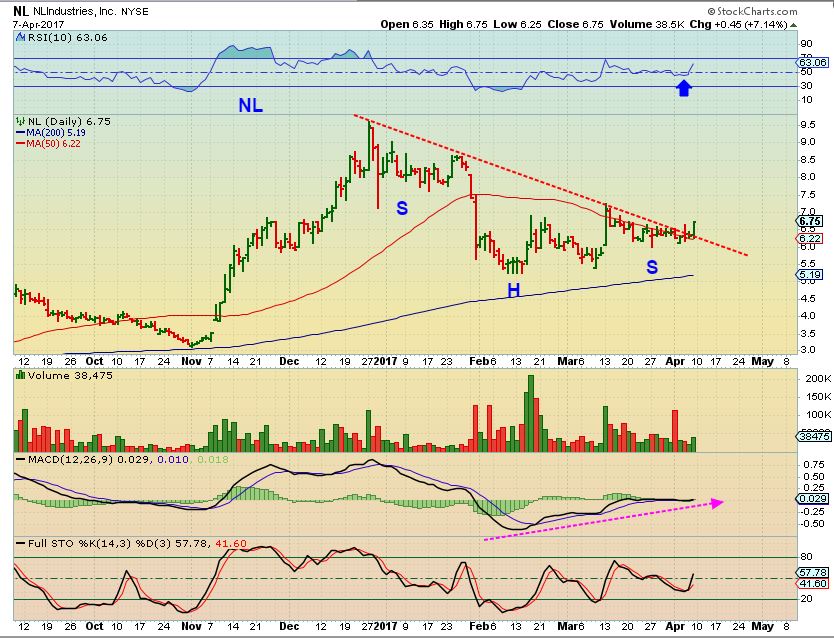Click the 57.78 tag on stochastic axis
Screen dimensions: 834x638
(x=814, y=572)
